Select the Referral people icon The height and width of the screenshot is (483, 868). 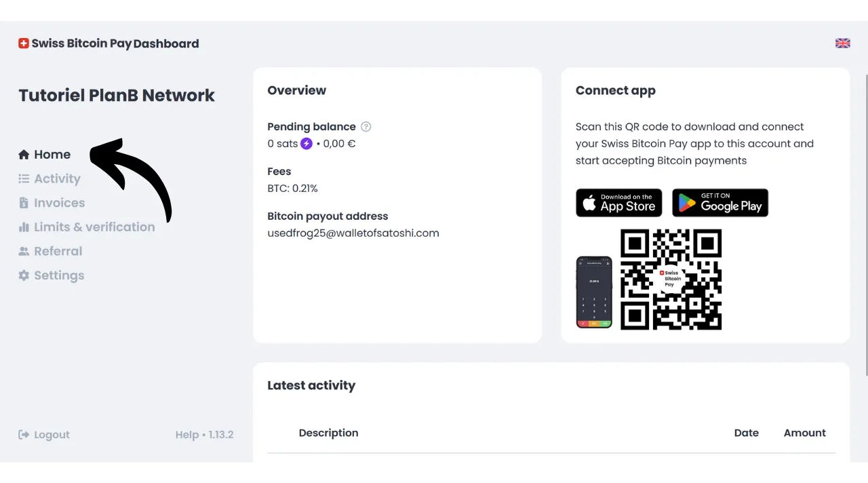24,251
